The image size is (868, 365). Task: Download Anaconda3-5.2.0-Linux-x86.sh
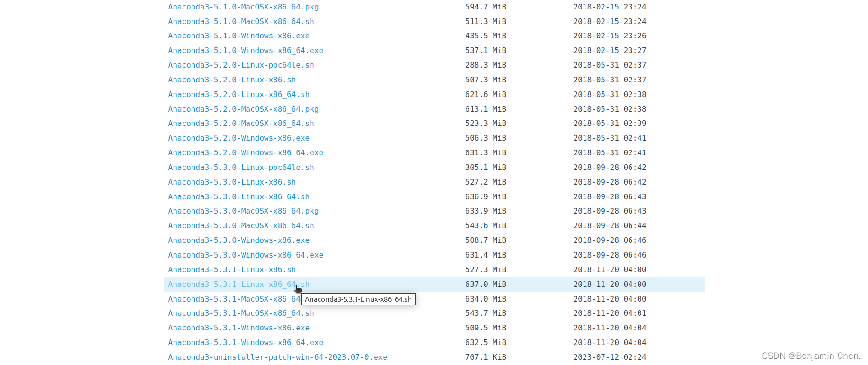tap(232, 80)
